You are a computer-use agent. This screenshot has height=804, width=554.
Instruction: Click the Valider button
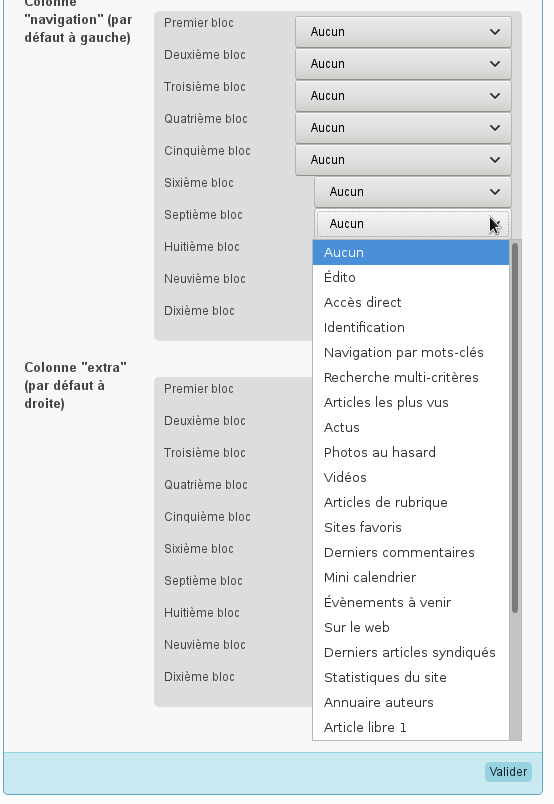(508, 772)
